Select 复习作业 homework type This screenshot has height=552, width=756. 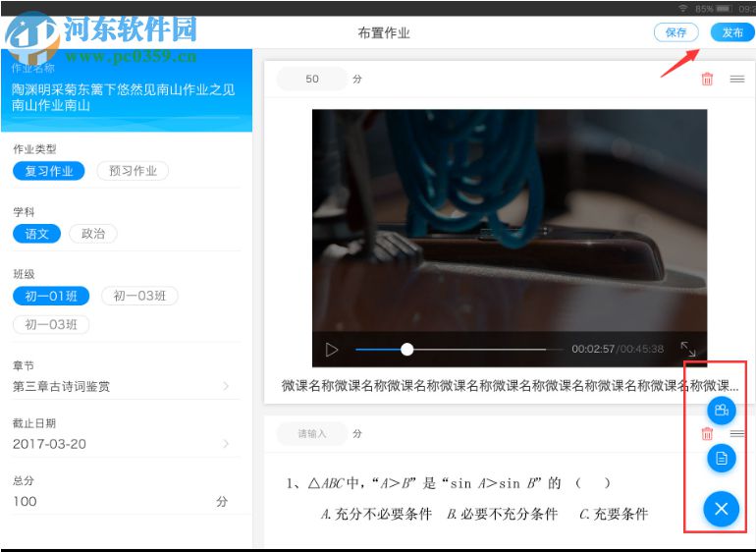tap(49, 171)
